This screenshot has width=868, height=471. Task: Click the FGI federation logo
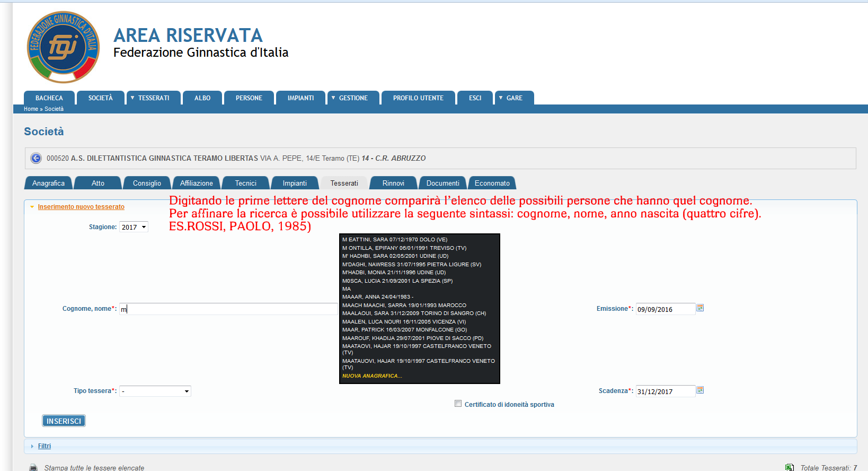(x=63, y=47)
